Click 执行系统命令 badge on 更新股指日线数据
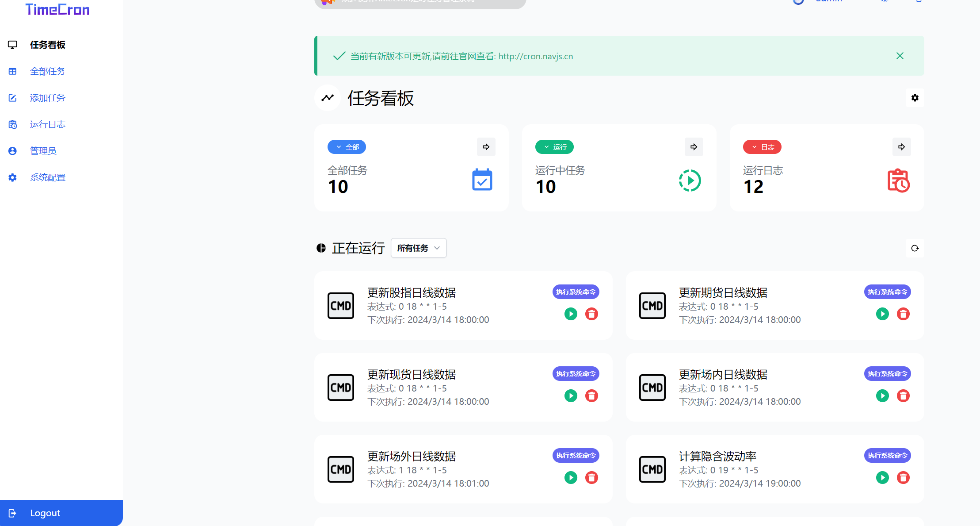The height and width of the screenshot is (526, 980). click(576, 292)
